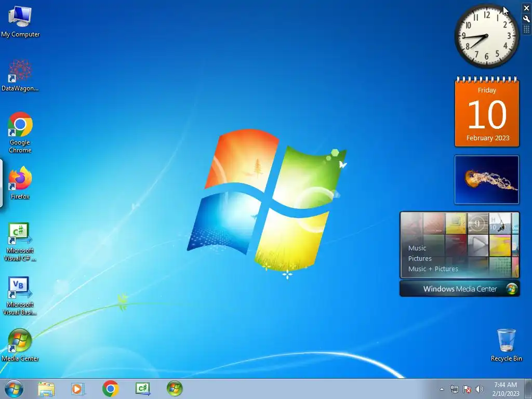Click the volume speaker tray icon
The width and height of the screenshot is (532, 399).
coord(480,389)
